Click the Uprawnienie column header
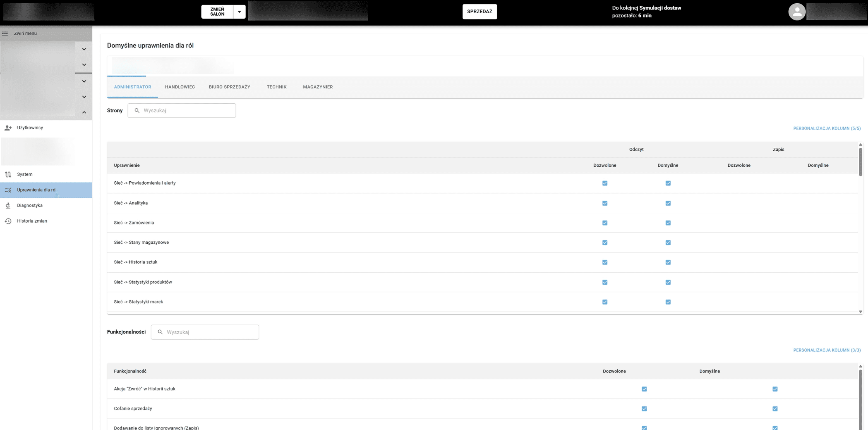This screenshot has width=868, height=430. tap(127, 165)
